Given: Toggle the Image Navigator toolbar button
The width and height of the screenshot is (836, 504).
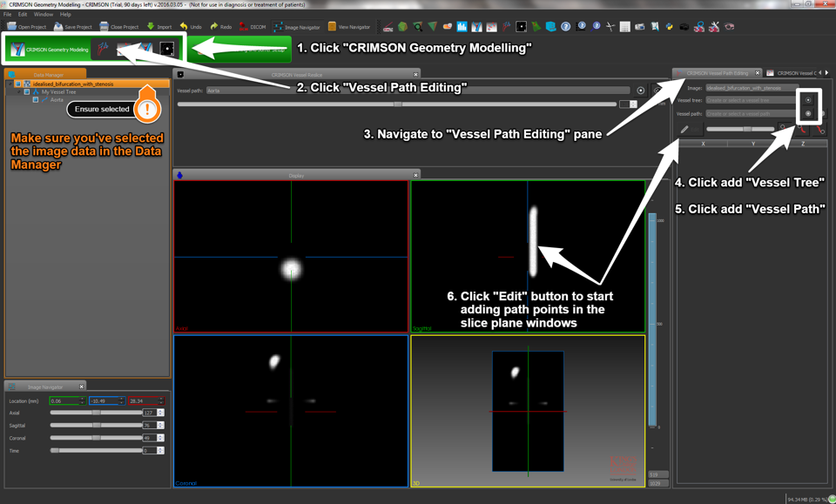Looking at the screenshot, I should pos(296,27).
